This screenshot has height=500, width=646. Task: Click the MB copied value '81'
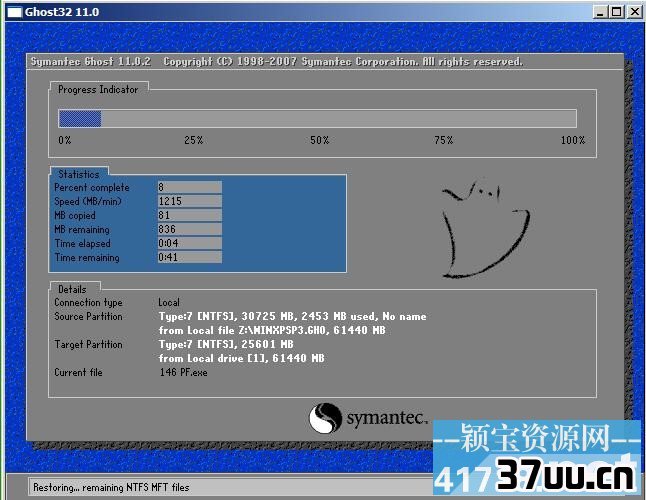pyautogui.click(x=190, y=215)
